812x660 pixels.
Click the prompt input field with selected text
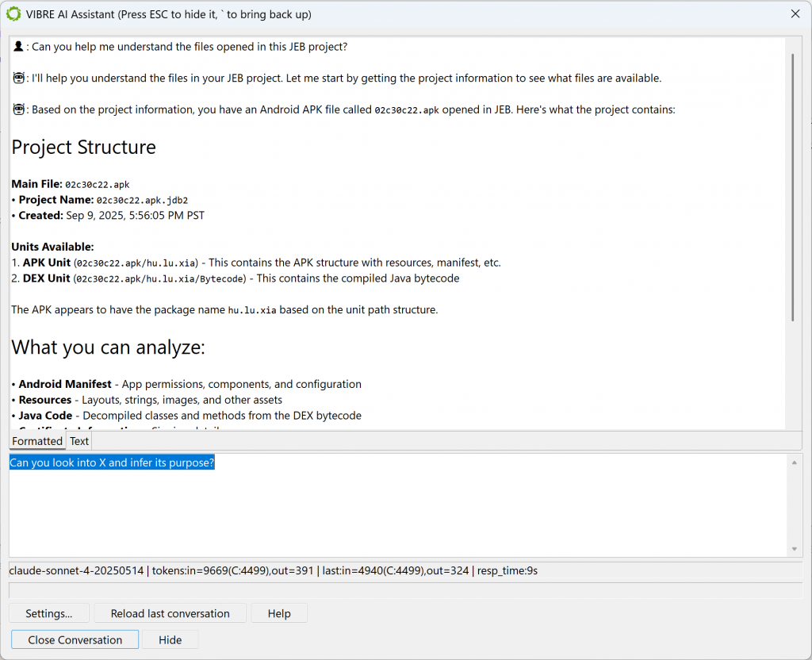point(398,505)
